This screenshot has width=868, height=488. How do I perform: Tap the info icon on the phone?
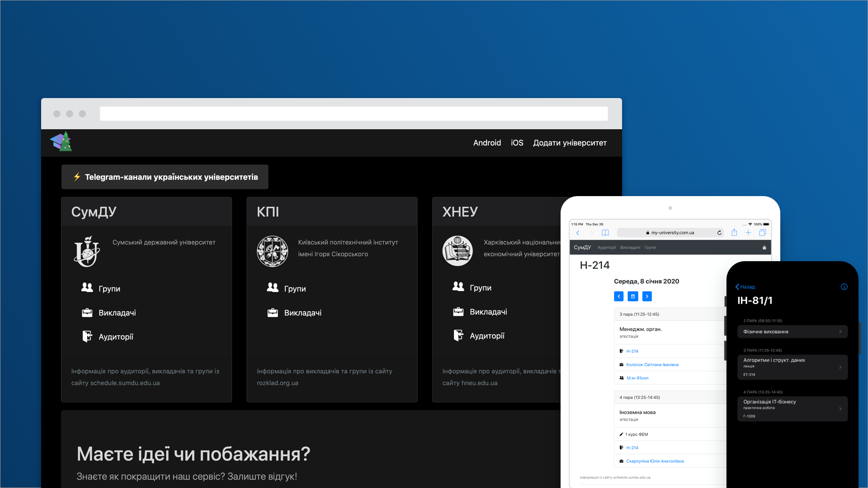click(844, 287)
